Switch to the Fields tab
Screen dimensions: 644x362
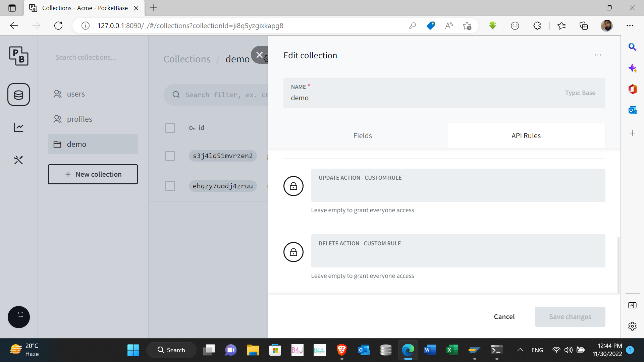[x=362, y=136]
